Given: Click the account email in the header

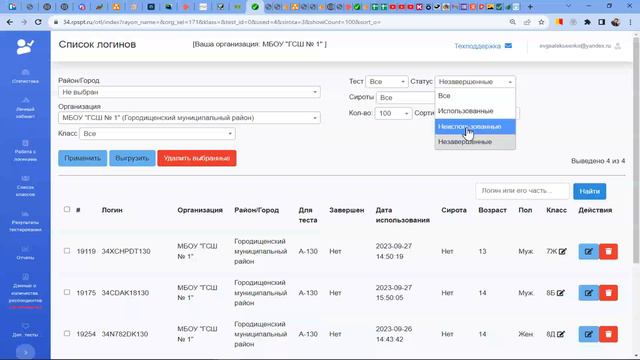Looking at the screenshot, I should pyautogui.click(x=575, y=46).
